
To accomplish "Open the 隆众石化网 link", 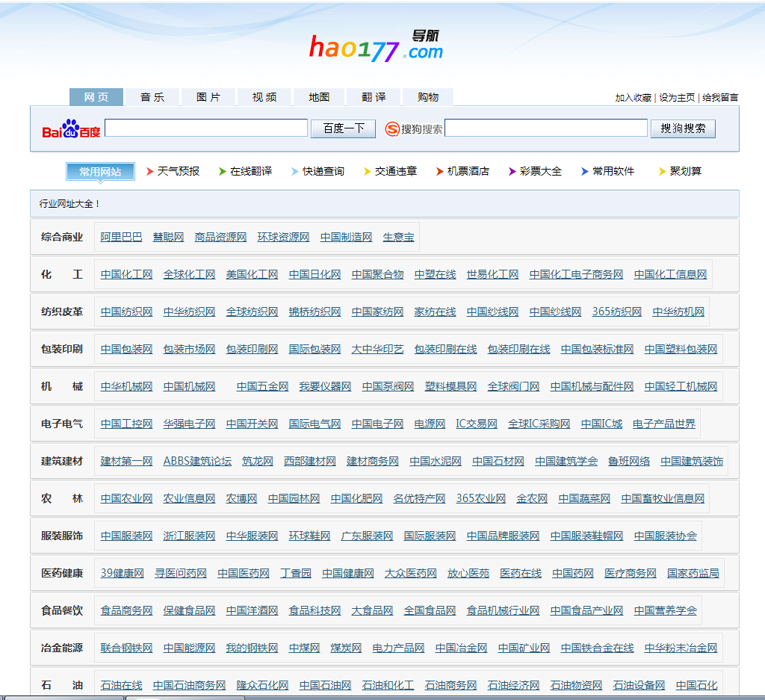I will [262, 685].
